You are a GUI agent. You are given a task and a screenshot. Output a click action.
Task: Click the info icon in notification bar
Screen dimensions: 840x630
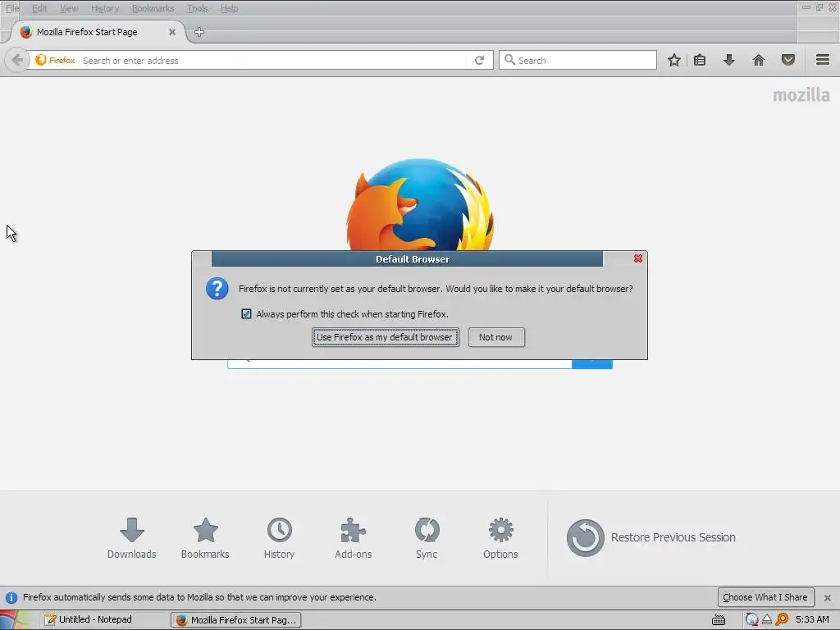point(11,597)
